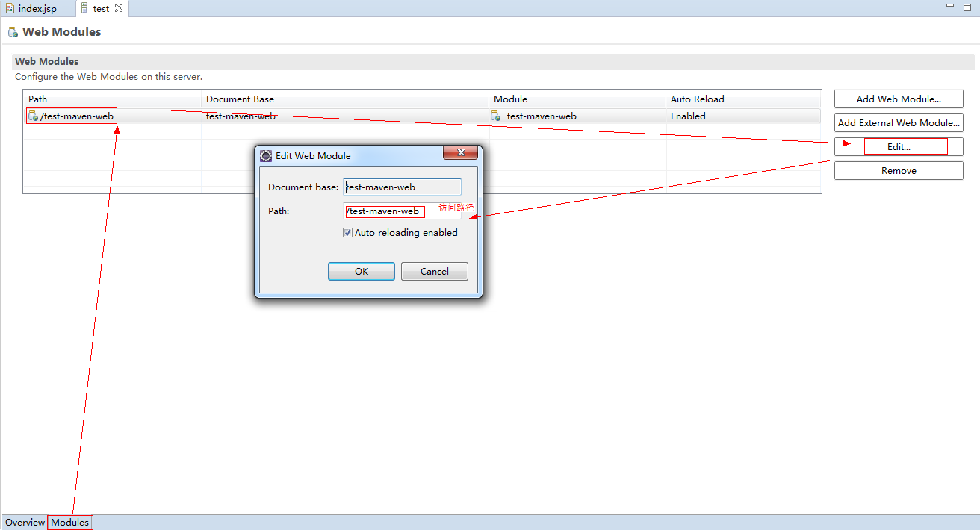Image resolution: width=980 pixels, height=530 pixels.
Task: Click the Web Modules heading icon
Action: pos(13,32)
